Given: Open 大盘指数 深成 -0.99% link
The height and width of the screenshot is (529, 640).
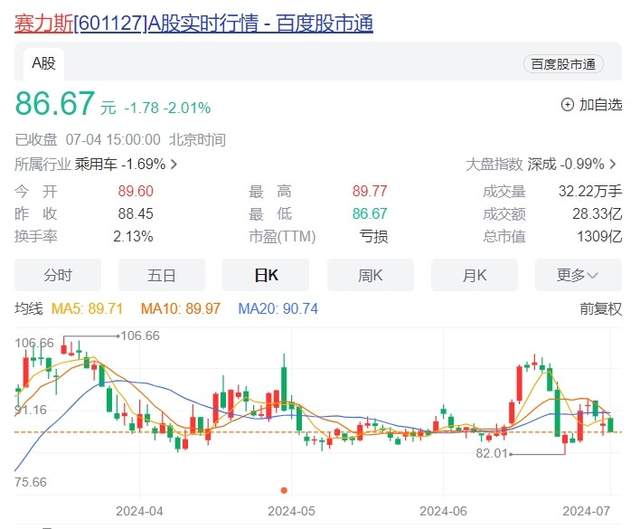Looking at the screenshot, I should pyautogui.click(x=541, y=164).
